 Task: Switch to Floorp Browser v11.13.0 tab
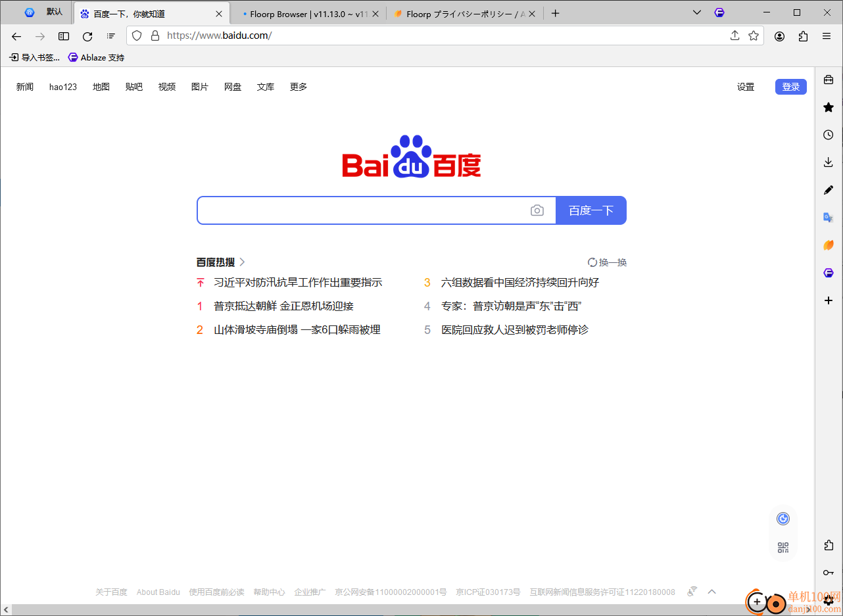point(309,13)
